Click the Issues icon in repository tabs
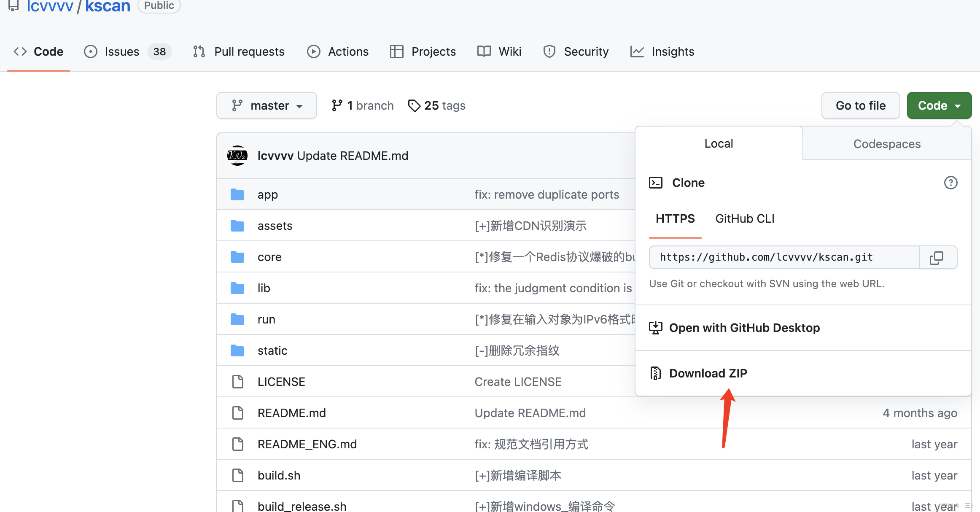Viewport: 980px width, 512px height. tap(92, 51)
